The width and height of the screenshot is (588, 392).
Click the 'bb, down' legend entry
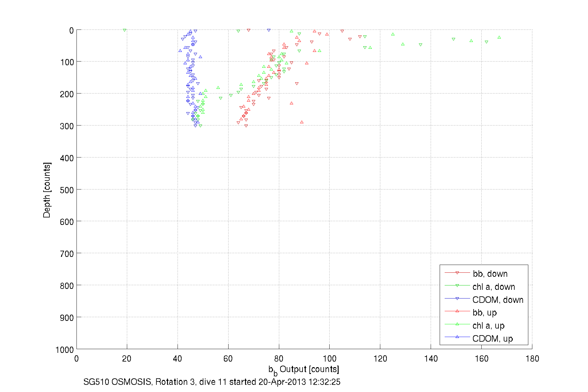click(x=490, y=274)
